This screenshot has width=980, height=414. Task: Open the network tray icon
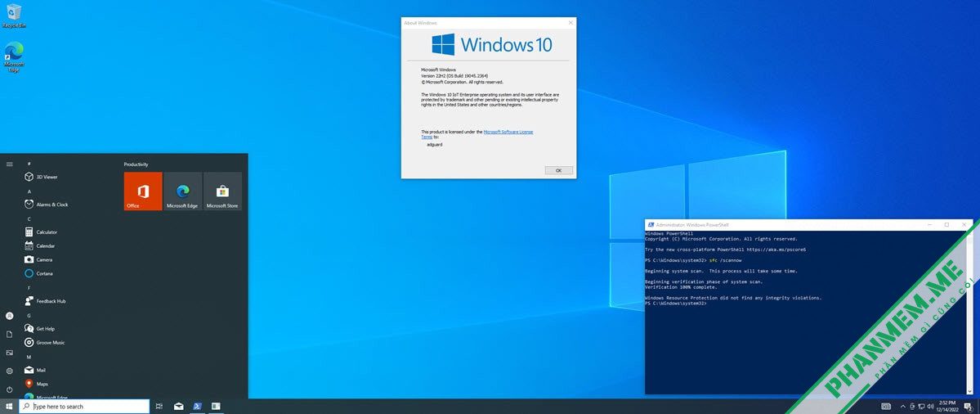coord(923,407)
